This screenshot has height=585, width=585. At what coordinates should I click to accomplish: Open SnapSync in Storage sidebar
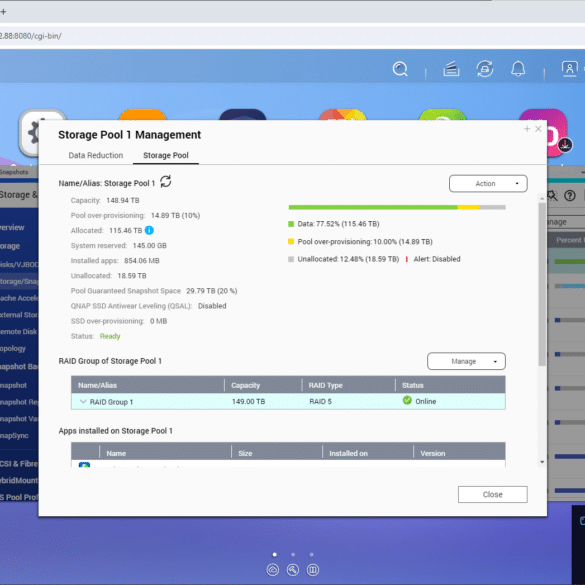point(14,435)
